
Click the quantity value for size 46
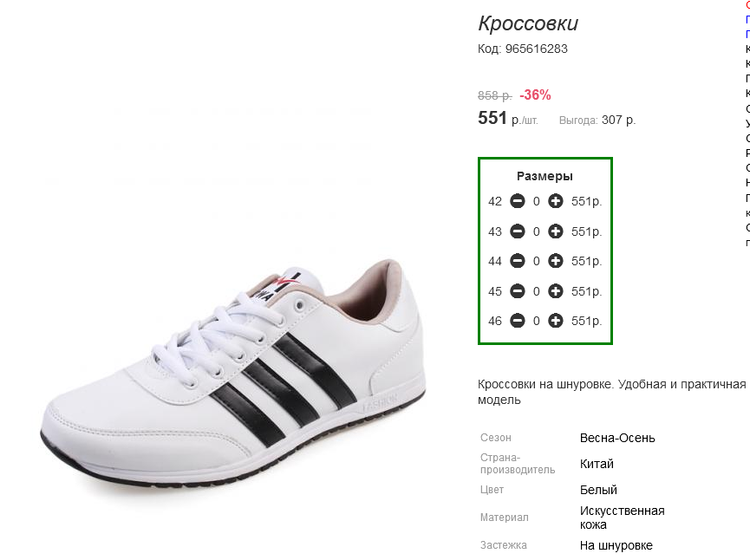tap(537, 321)
